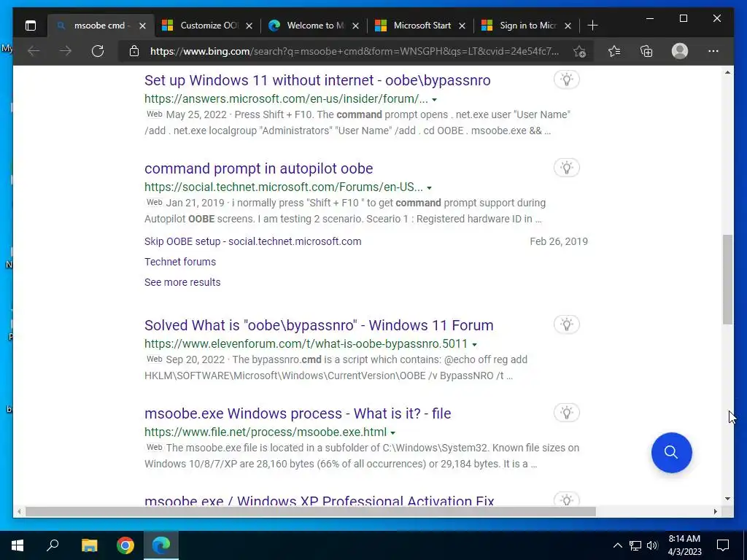
Task: Click lightbulb icon beside bypassnro setup result
Action: 566,79
